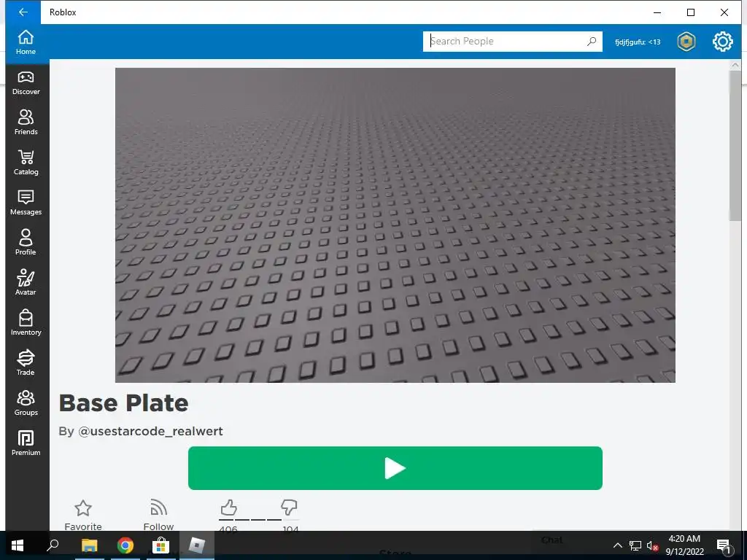Click the username fjdjfjgufu label

(638, 42)
